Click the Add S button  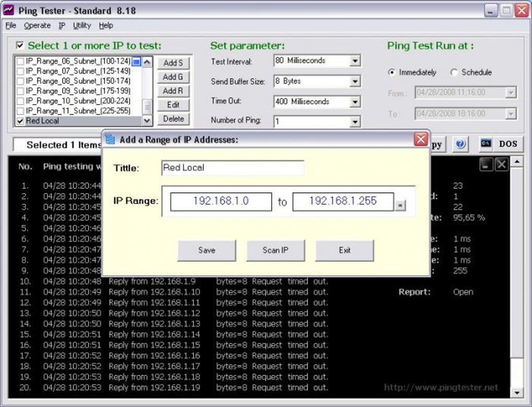point(173,63)
